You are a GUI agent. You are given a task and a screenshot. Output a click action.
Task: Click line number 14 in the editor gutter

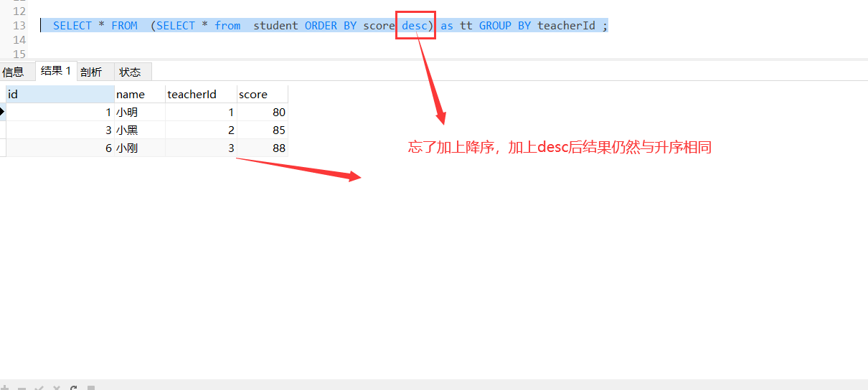click(x=19, y=40)
